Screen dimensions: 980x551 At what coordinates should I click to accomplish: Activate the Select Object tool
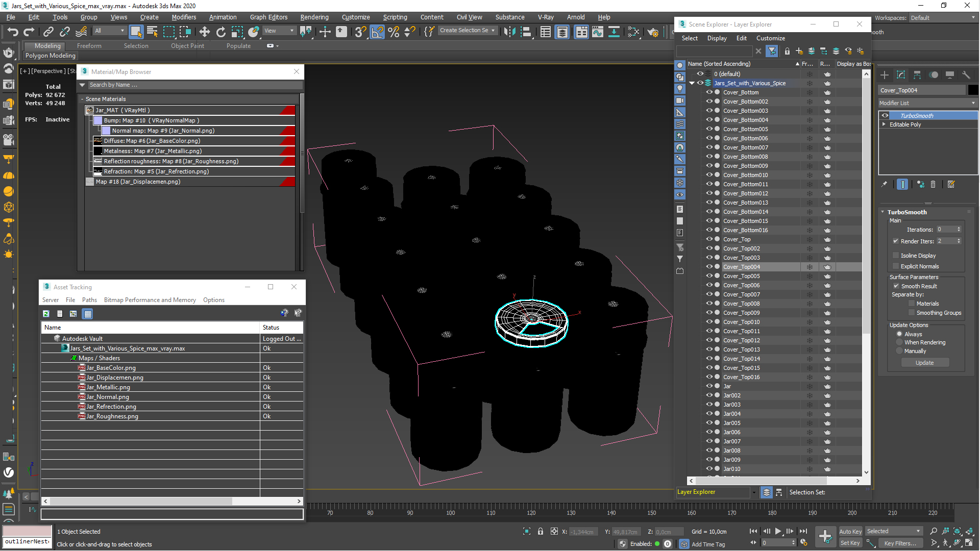136,32
